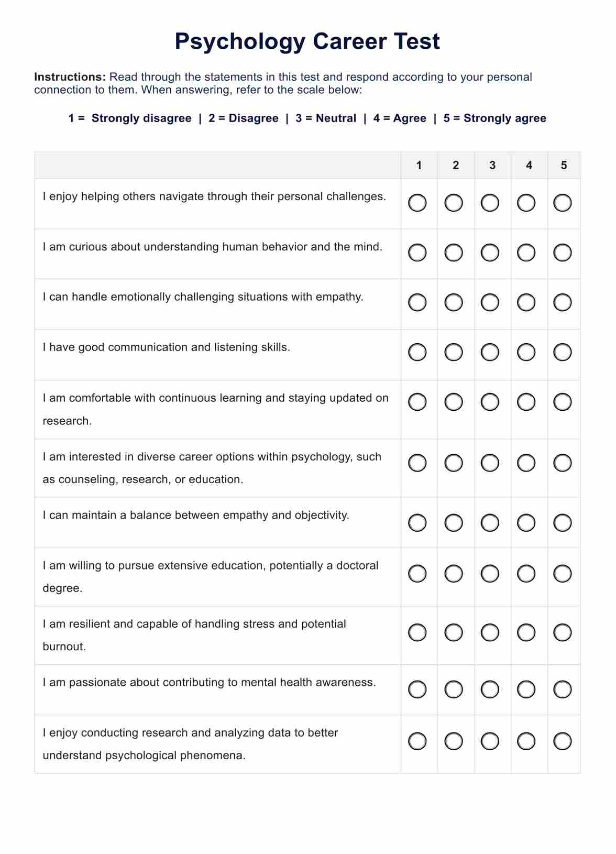Image resolution: width=616 pixels, height=854 pixels.
Task: Choose 5 for enjoy conducting research statement
Action: 562,741
